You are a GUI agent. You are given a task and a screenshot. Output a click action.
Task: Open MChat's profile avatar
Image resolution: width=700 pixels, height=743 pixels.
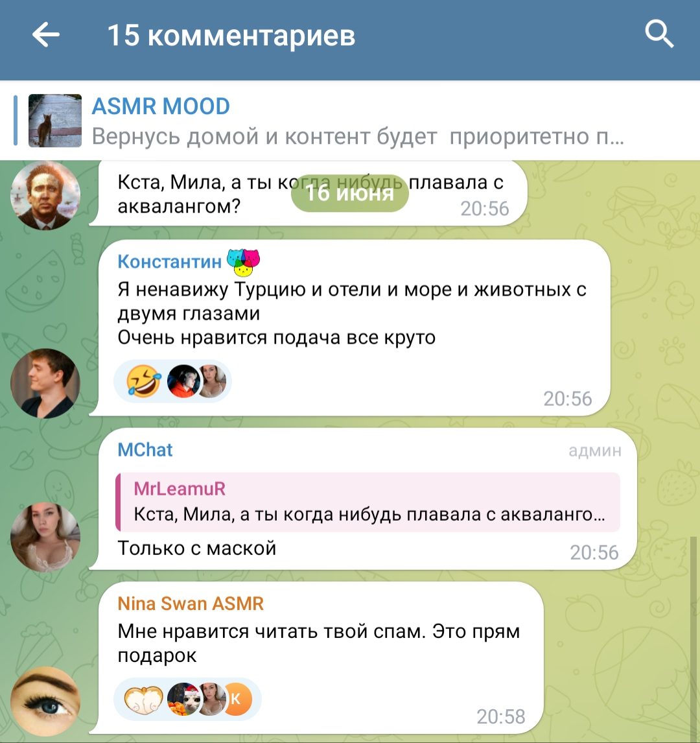pyautogui.click(x=45, y=537)
